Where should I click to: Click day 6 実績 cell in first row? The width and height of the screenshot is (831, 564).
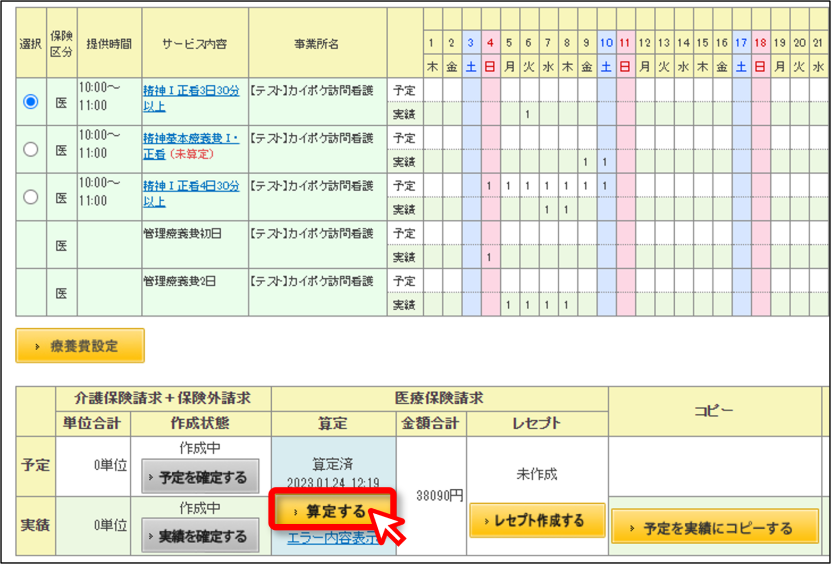528,114
